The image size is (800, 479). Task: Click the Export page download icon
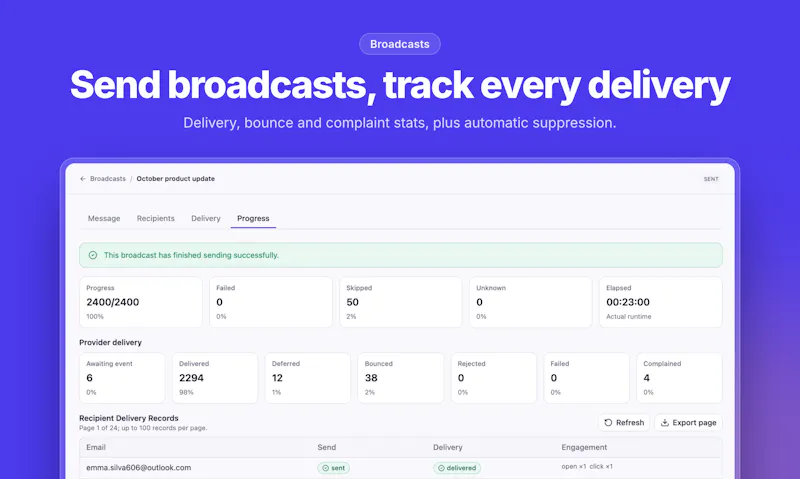tap(665, 422)
